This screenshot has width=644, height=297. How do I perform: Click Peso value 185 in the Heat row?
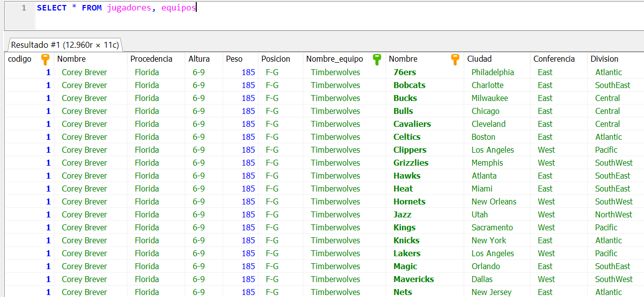tap(249, 189)
